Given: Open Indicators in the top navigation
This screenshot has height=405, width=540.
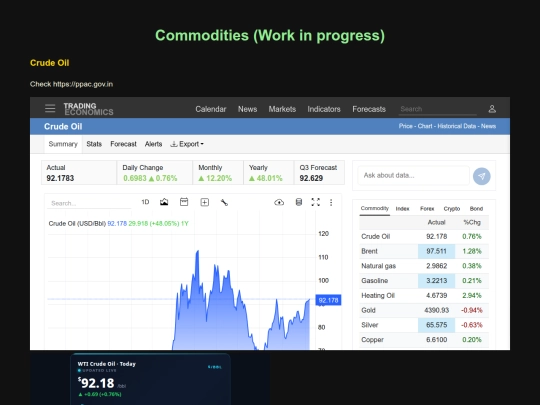Looking at the screenshot, I should tap(324, 109).
